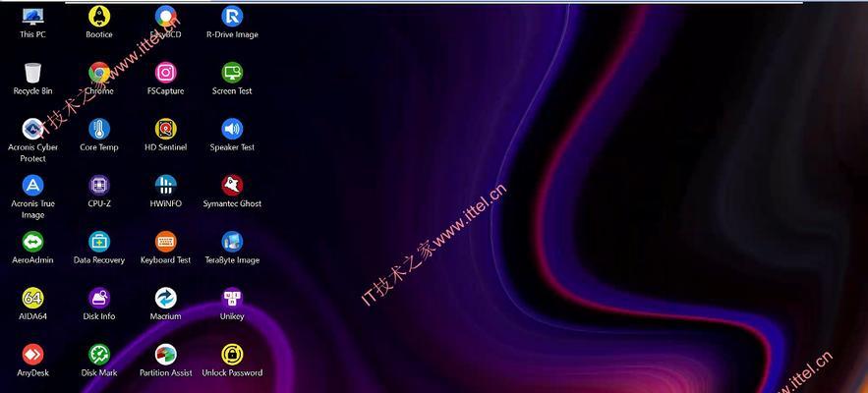Select the HD Sentinel shortcut
Screen dimensions: 868x393
(165, 129)
